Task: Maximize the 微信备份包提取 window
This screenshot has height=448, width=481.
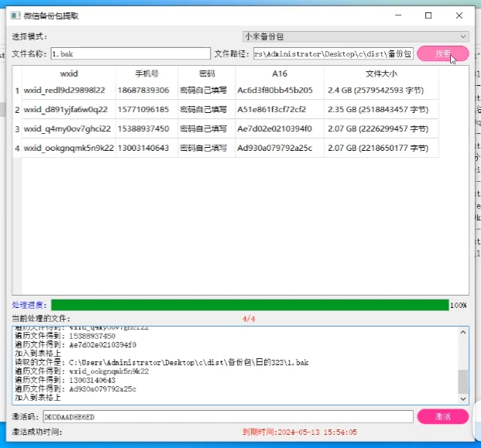Action: coord(428,15)
